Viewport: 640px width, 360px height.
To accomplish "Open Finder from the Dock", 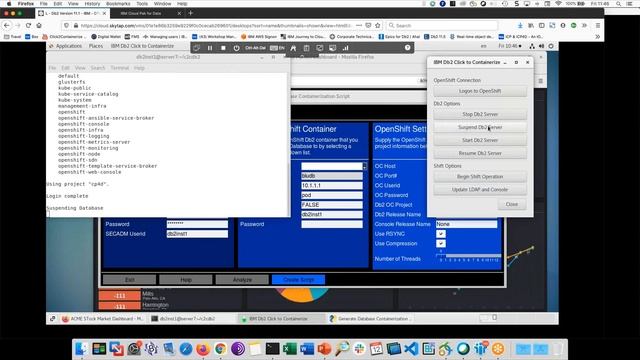I will pos(82,349).
